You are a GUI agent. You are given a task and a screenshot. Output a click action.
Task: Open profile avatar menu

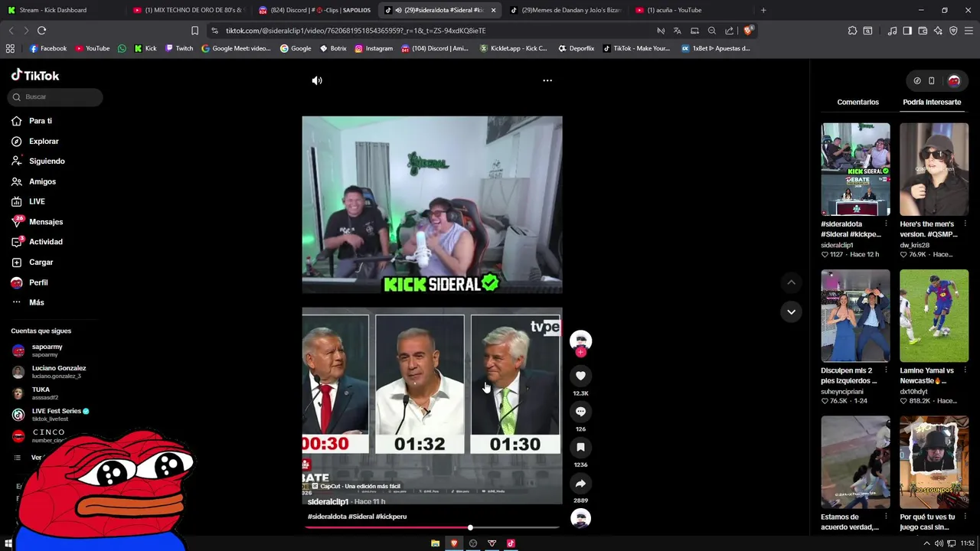coord(954,80)
